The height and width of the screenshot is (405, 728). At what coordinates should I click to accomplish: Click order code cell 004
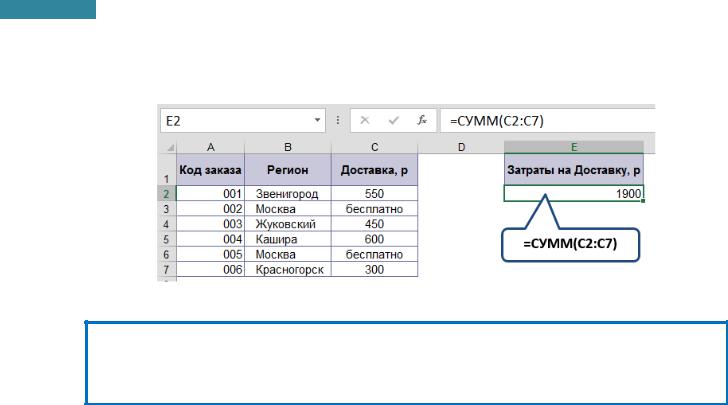coord(210,239)
